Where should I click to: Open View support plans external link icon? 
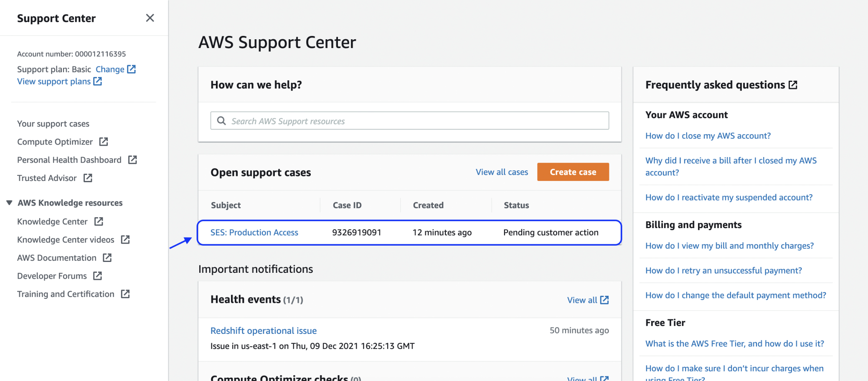pos(97,81)
